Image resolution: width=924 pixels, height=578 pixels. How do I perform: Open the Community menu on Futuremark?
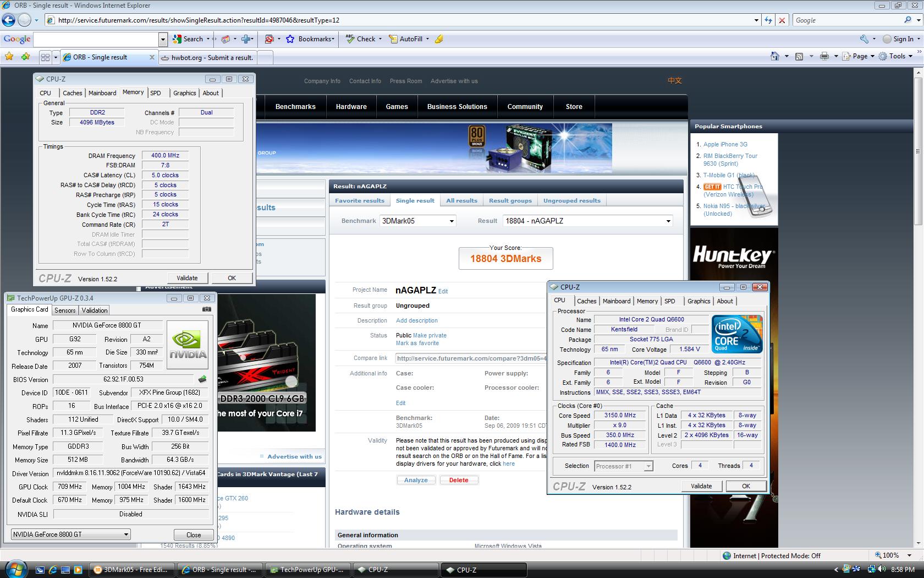tap(525, 107)
